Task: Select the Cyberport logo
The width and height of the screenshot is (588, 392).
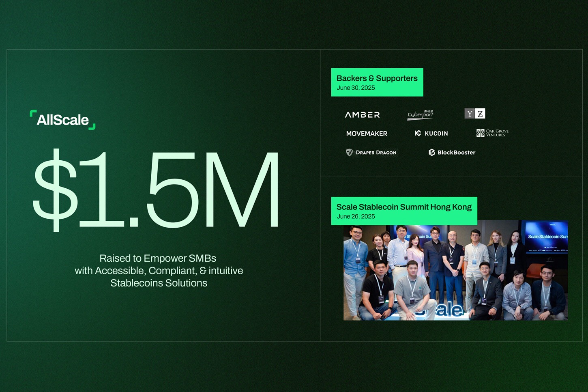Action: (420, 115)
